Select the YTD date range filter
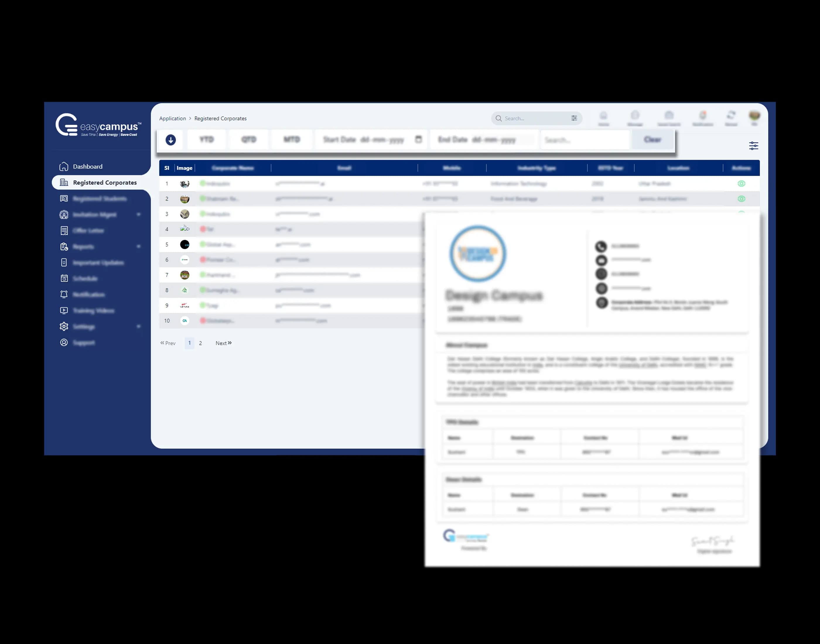Screen dimensions: 820x644 coord(206,140)
